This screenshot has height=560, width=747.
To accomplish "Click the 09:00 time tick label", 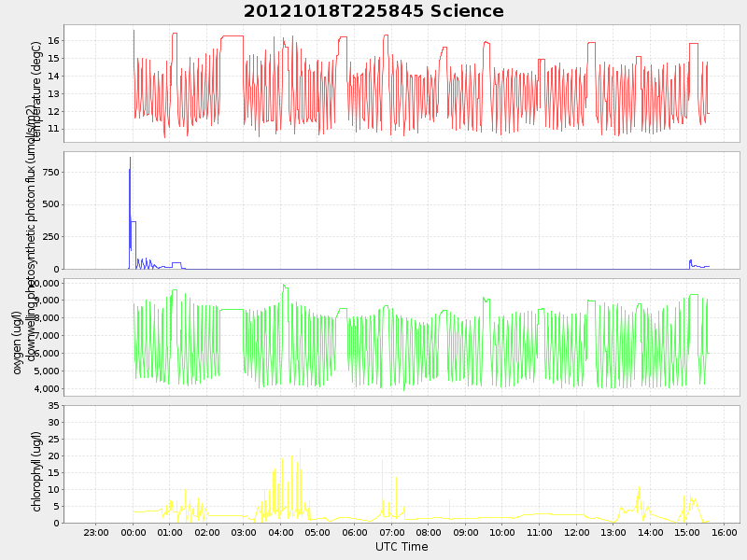I will 465,533.
